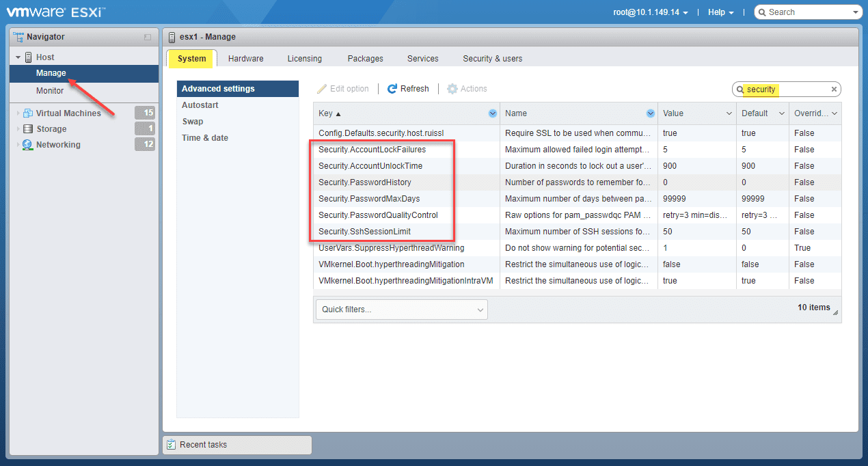868x466 pixels.
Task: Open the Key column filter menu
Action: tap(493, 113)
